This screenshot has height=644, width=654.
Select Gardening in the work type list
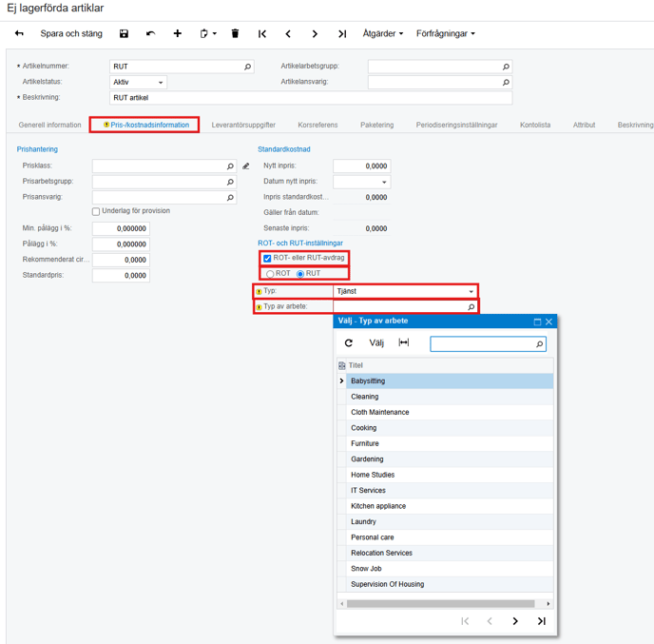click(x=367, y=459)
